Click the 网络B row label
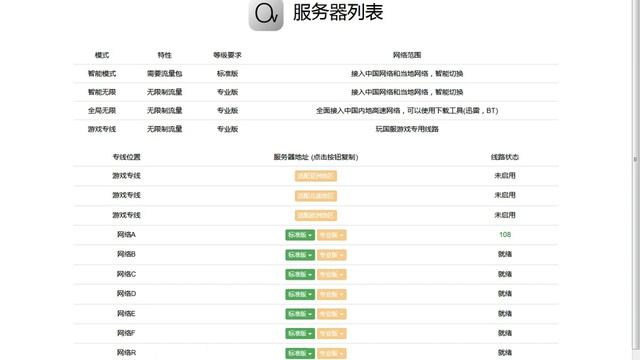 (x=126, y=254)
